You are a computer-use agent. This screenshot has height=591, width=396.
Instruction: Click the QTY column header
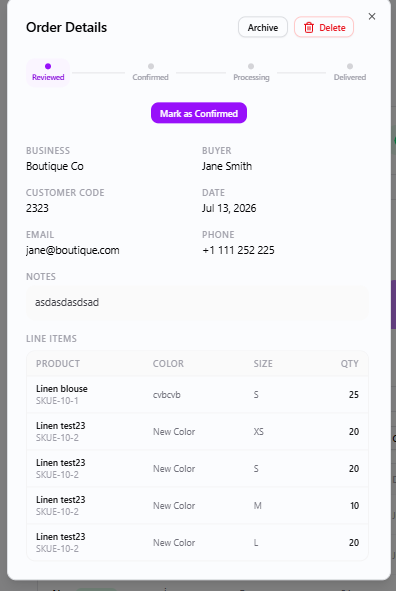(x=349, y=364)
